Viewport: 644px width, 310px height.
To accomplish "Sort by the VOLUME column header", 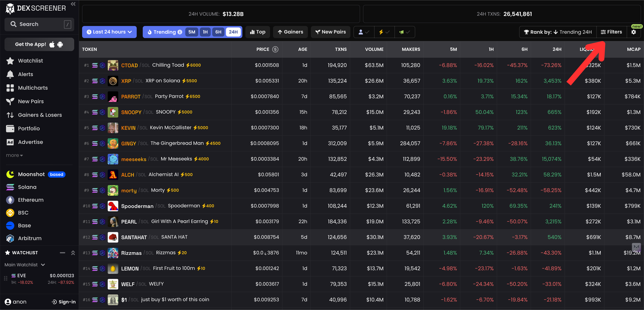I will click(374, 49).
